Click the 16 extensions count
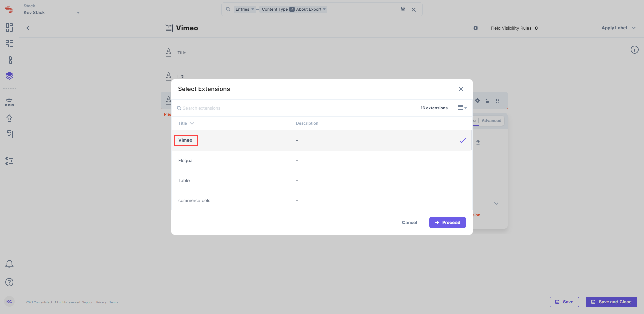644x314 pixels. (x=434, y=108)
